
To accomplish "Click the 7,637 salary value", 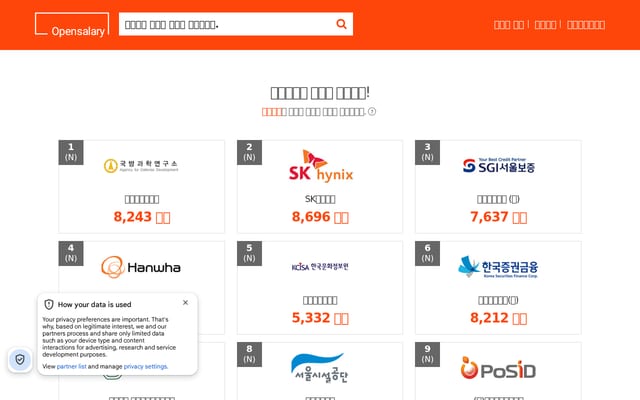I will pos(498,217).
